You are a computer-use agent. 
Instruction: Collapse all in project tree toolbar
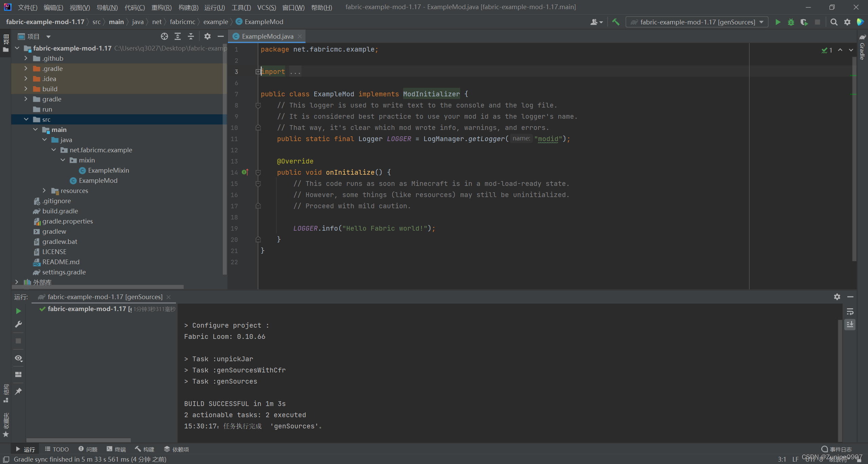coord(191,36)
